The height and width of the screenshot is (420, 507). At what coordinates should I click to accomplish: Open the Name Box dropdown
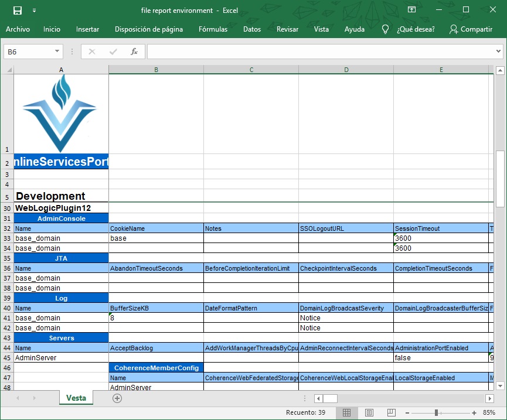tap(56, 51)
